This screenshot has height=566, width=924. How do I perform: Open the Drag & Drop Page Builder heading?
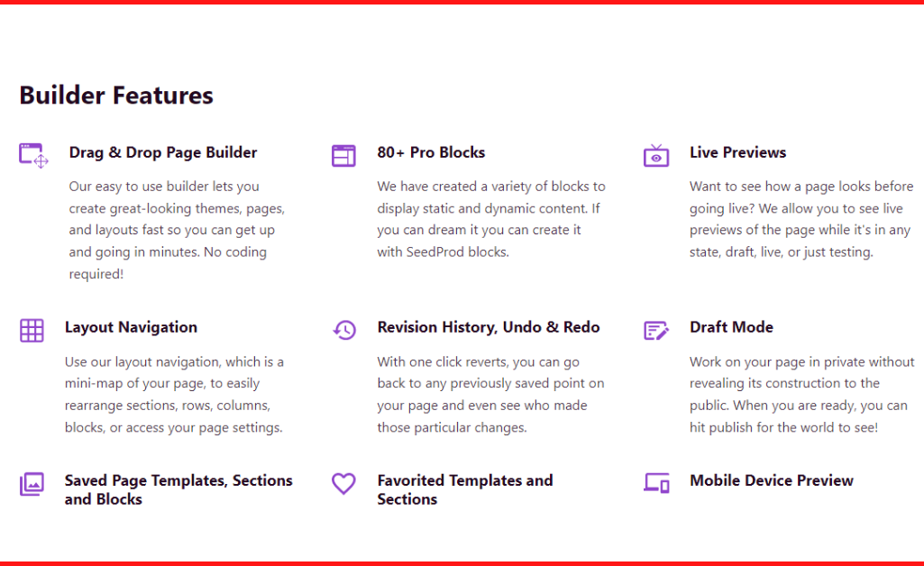162,152
